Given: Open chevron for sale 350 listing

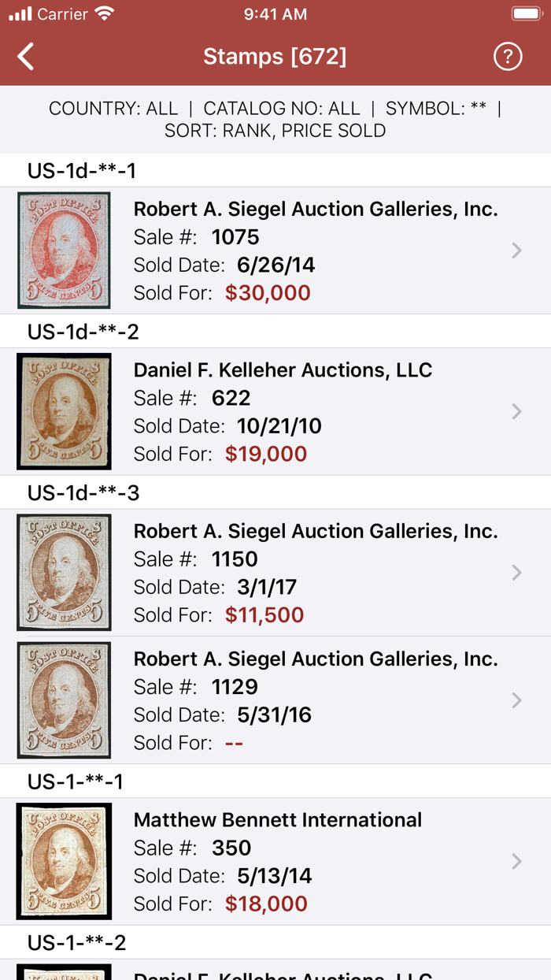Looking at the screenshot, I should (516, 861).
